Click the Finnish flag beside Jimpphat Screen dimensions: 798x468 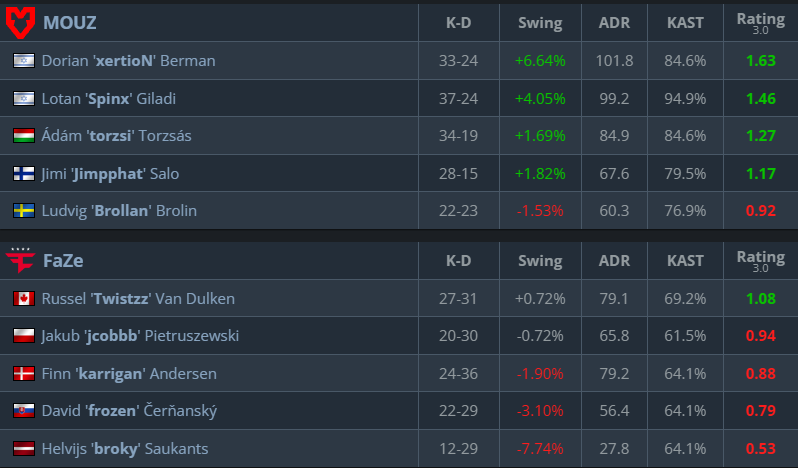click(x=24, y=173)
